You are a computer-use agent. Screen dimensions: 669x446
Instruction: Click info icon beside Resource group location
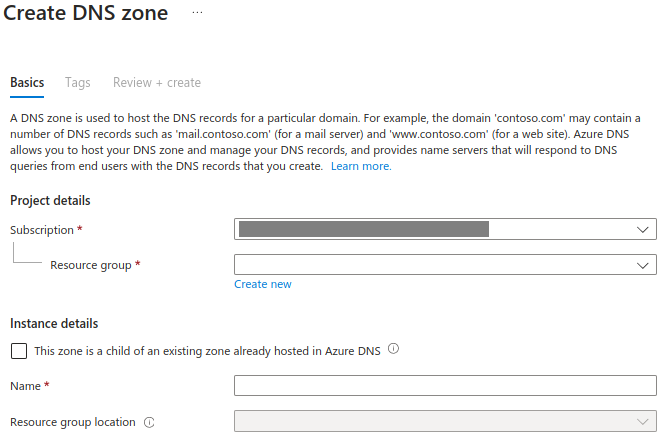tap(149, 422)
